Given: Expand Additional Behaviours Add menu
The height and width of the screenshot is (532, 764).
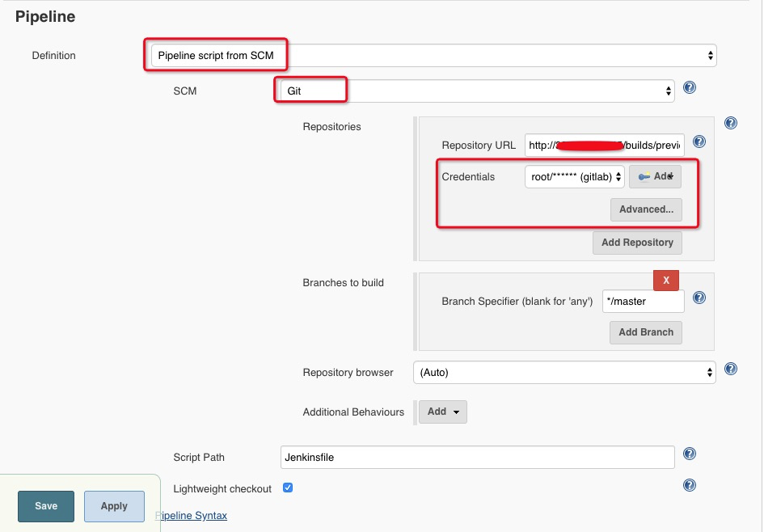Looking at the screenshot, I should [442, 412].
